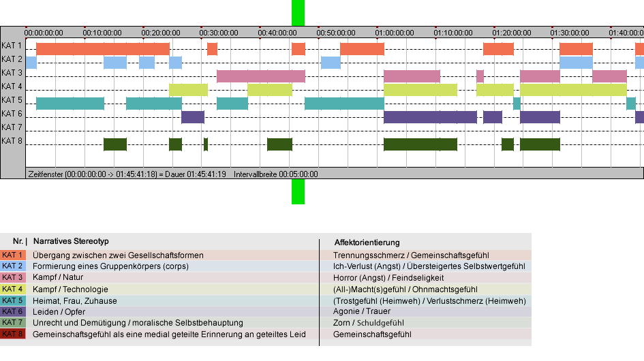Image resolution: width=644 pixels, height=361 pixels.
Task: Select the 'Zorn / Schuldgefühl' affect text
Action: (369, 323)
